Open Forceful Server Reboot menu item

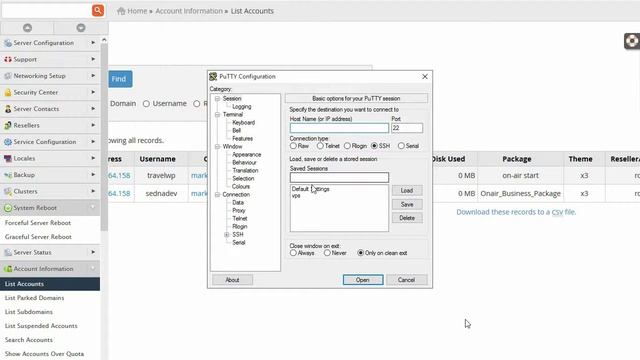click(38, 223)
